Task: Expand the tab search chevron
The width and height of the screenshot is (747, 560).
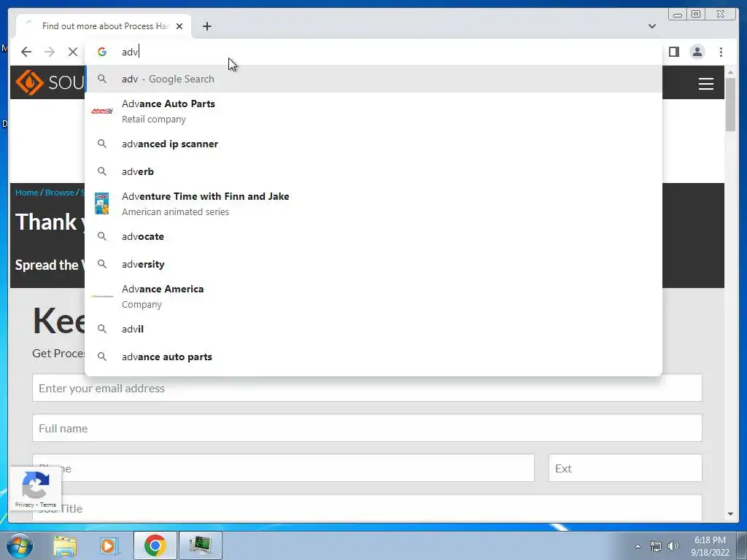Action: [x=652, y=26]
